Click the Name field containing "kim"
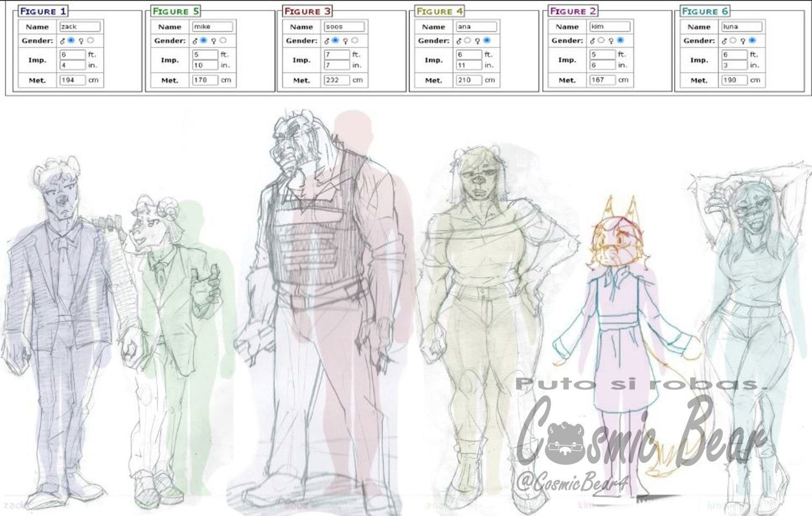The width and height of the screenshot is (812, 516). click(x=610, y=26)
